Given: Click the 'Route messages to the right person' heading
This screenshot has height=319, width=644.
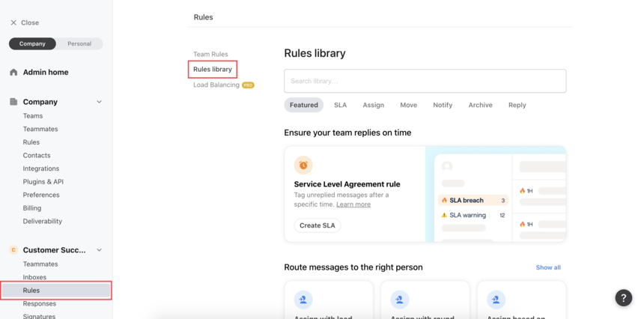Looking at the screenshot, I should point(353,267).
